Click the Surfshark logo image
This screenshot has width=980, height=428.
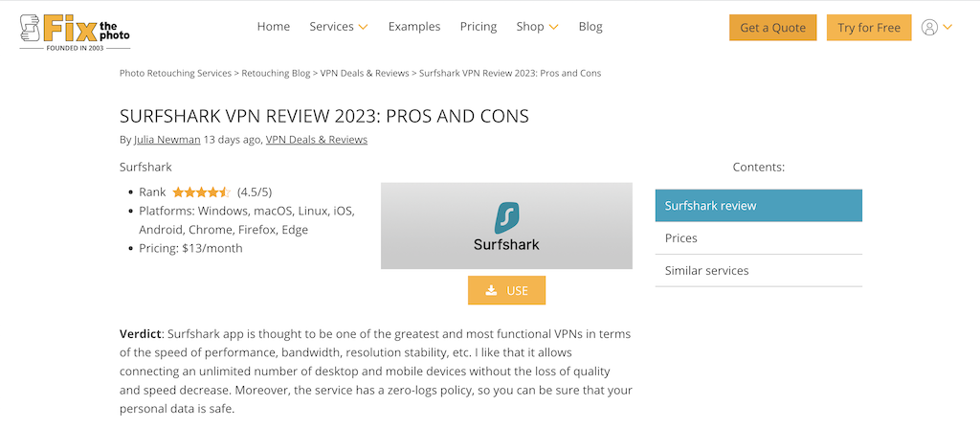(506, 226)
